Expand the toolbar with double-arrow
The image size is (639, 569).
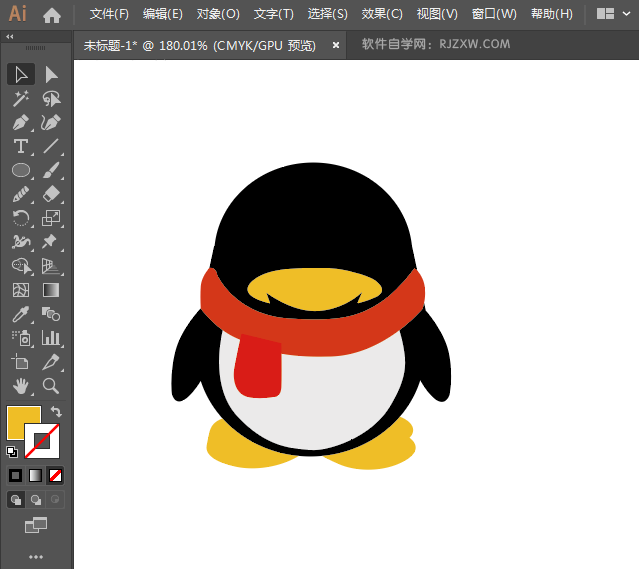(x=10, y=37)
